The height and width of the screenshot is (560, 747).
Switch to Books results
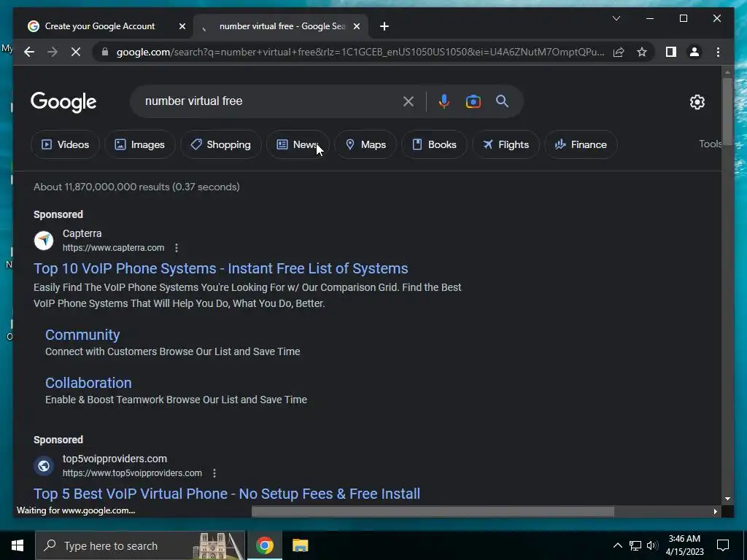coord(434,144)
